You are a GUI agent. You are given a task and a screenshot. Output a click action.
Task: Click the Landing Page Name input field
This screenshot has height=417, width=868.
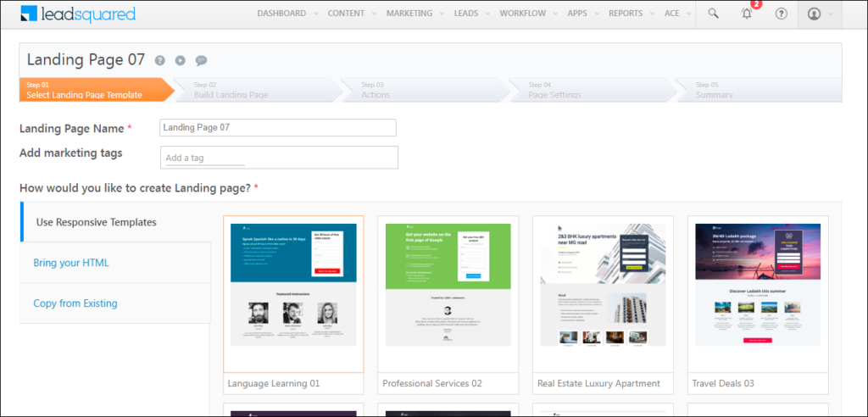coord(278,127)
